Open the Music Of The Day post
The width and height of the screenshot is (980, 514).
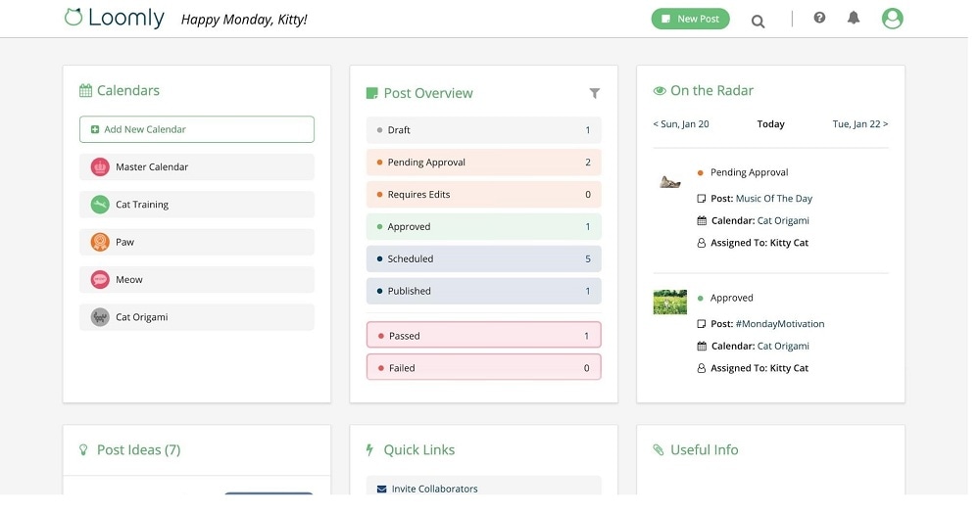tap(774, 199)
